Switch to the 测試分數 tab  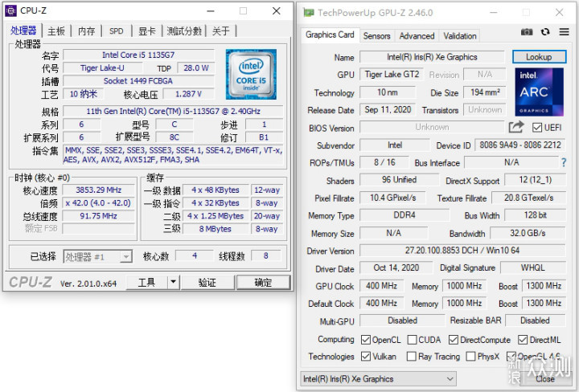[x=184, y=31]
